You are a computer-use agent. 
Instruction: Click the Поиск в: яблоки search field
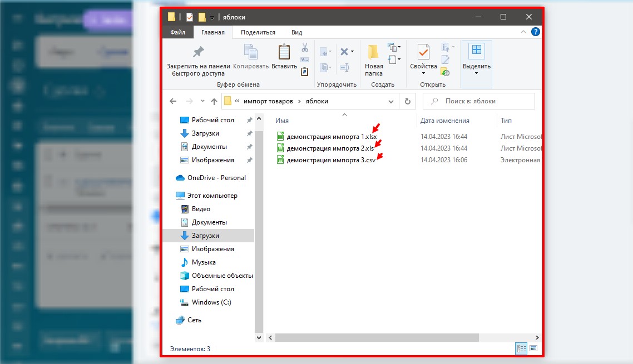479,101
